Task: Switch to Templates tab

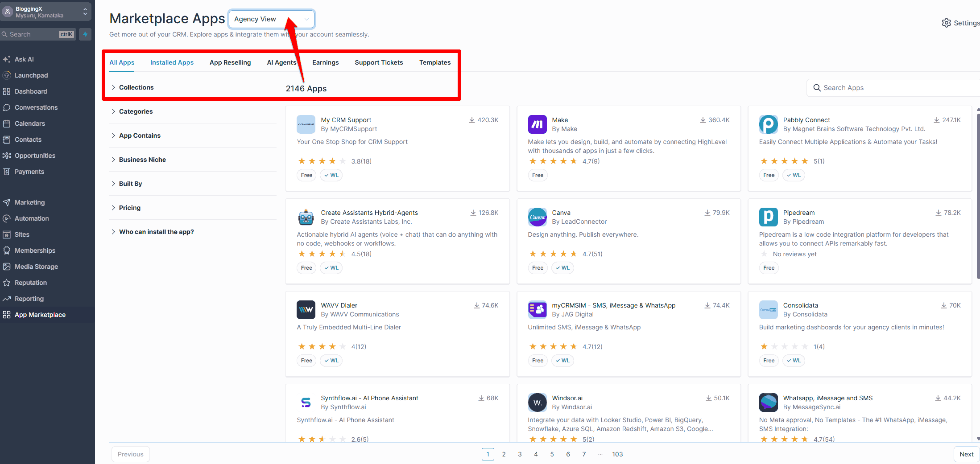Action: (435, 62)
